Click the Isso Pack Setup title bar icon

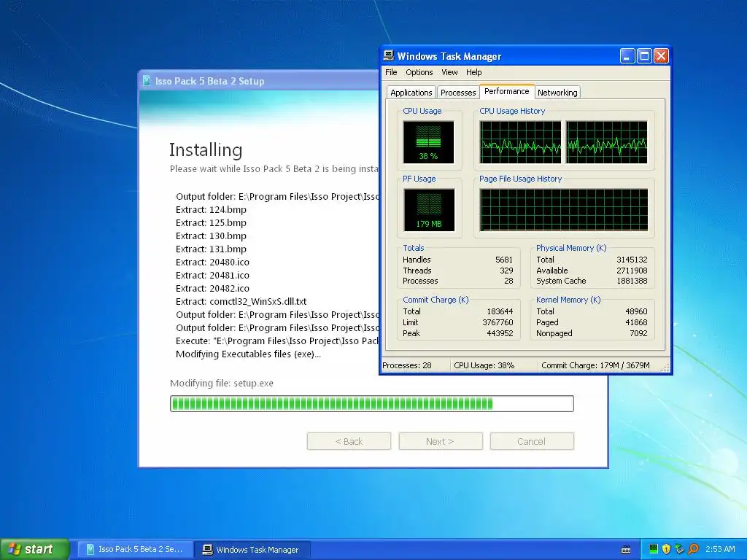tap(147, 81)
